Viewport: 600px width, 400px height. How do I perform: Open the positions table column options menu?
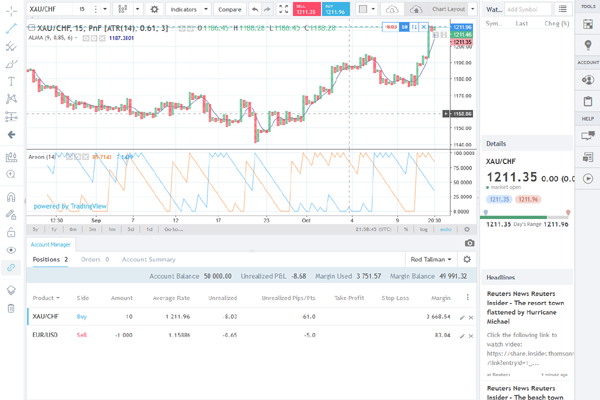pyautogui.click(x=468, y=297)
